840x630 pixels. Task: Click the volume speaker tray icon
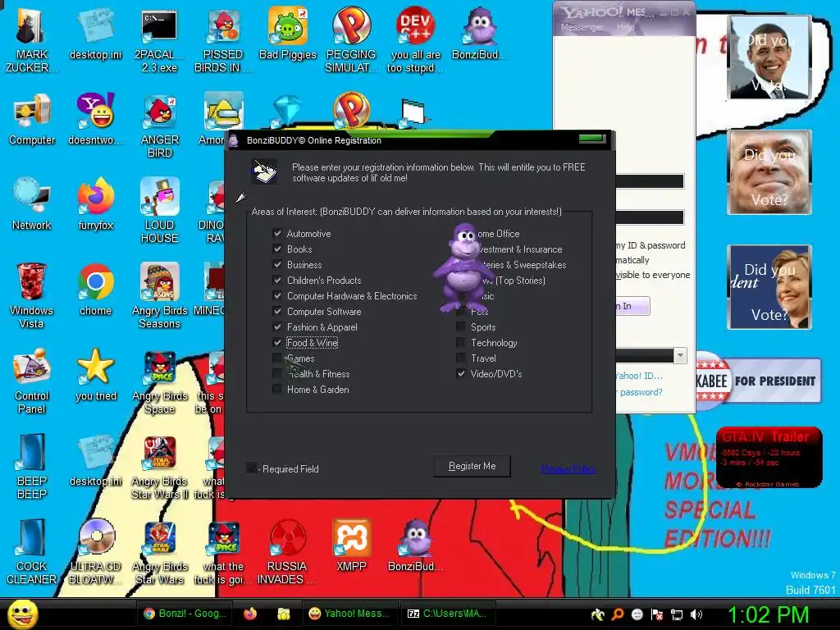(x=696, y=614)
